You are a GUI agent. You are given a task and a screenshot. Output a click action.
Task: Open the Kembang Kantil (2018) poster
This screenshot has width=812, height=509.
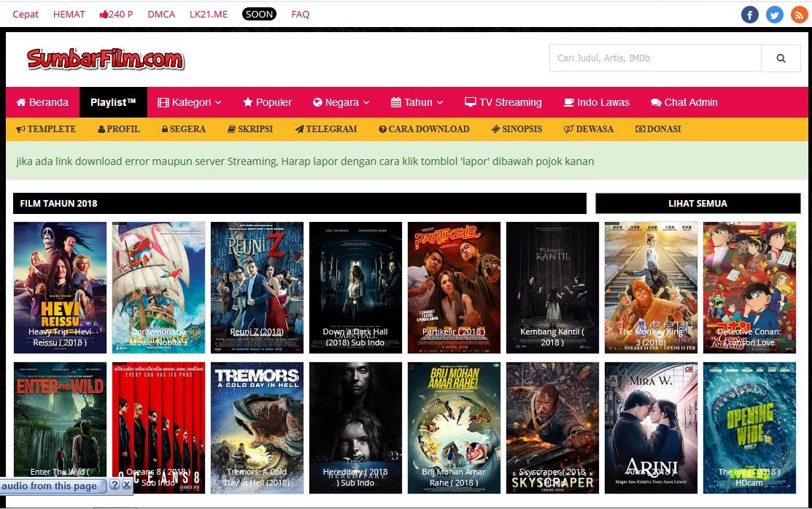tap(552, 288)
